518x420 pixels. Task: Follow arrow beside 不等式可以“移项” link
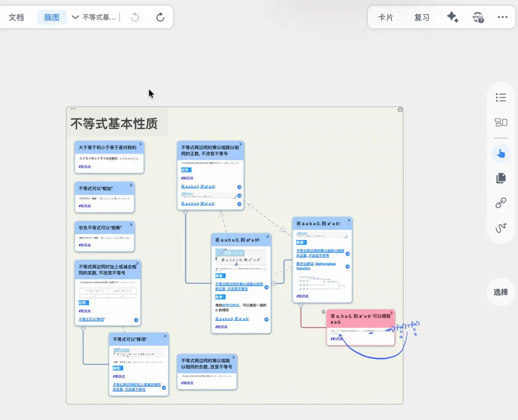[136, 320]
